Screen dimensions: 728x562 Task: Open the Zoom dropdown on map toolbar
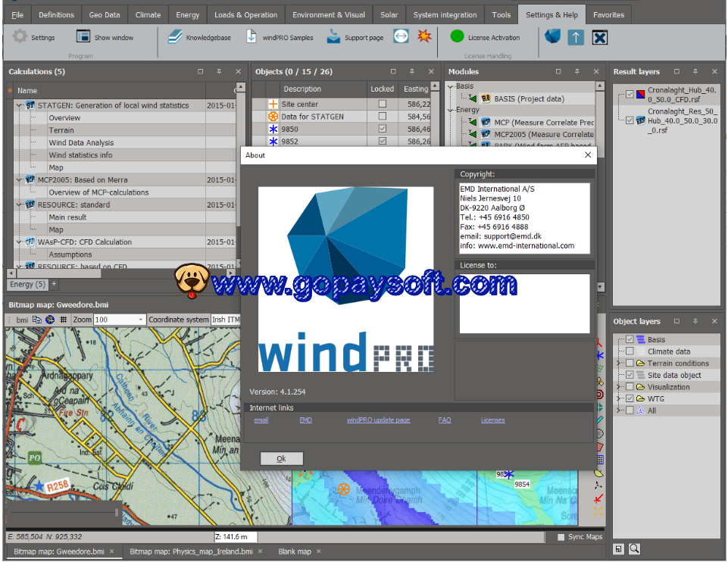(140, 320)
